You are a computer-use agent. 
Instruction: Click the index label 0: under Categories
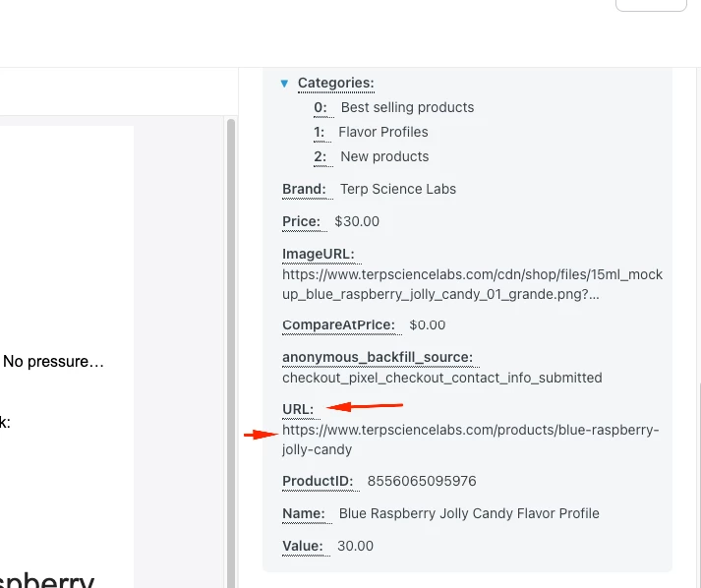pos(321,107)
